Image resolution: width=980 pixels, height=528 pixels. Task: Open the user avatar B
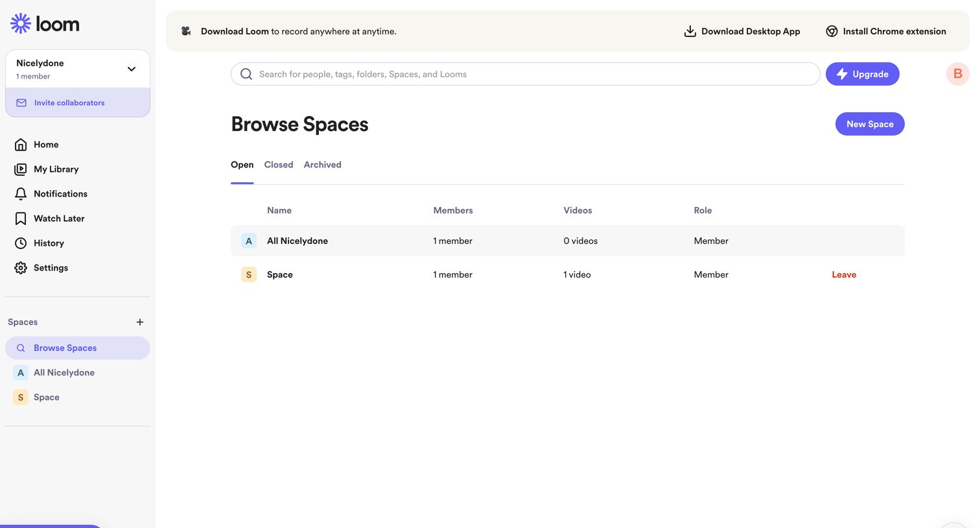[x=958, y=74]
